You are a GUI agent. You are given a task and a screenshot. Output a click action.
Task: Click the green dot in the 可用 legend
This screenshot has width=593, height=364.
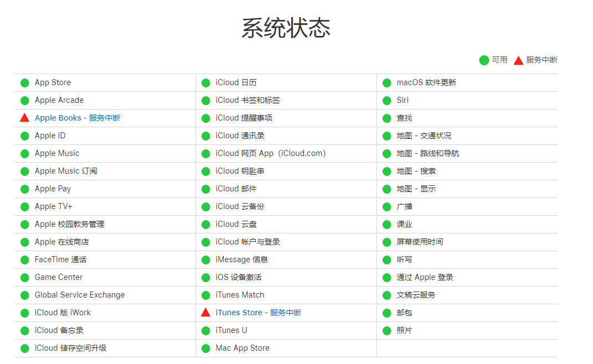coord(483,60)
